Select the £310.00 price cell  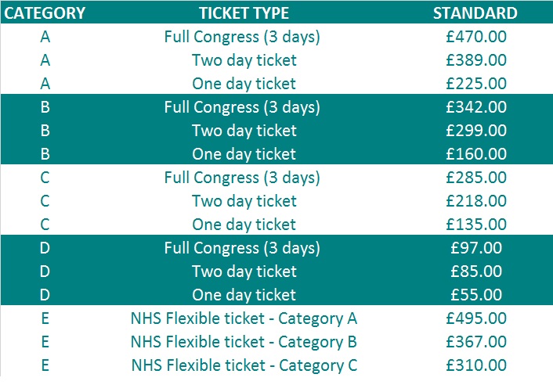(476, 365)
